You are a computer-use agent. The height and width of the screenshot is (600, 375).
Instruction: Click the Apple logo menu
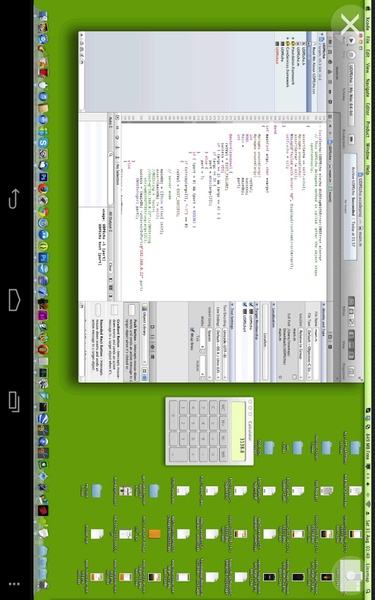coord(368,8)
